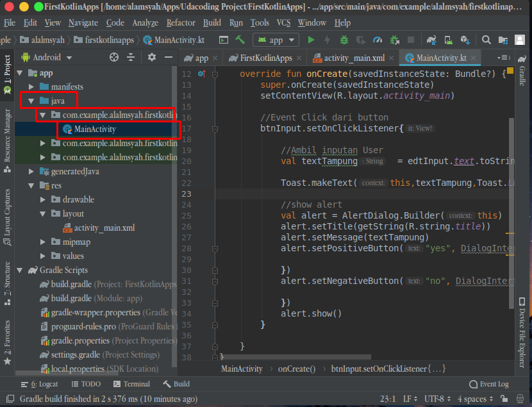Expand the manifests folder
532x407 pixels.
[x=31, y=87]
